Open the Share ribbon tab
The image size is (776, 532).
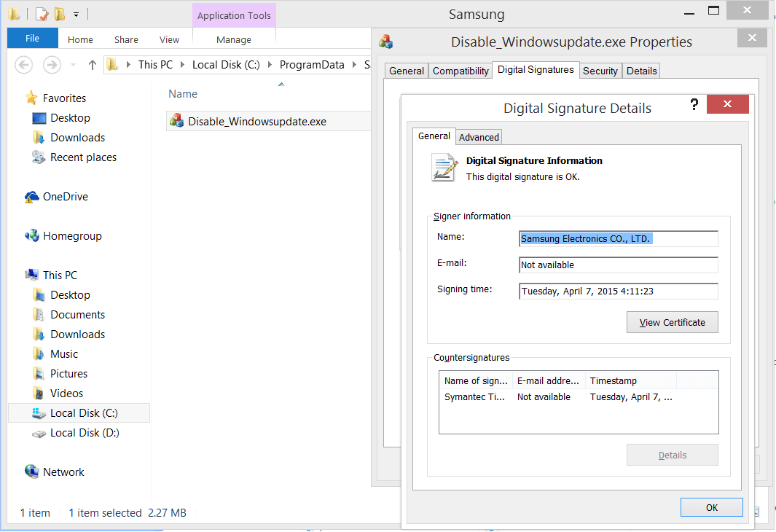click(x=126, y=39)
